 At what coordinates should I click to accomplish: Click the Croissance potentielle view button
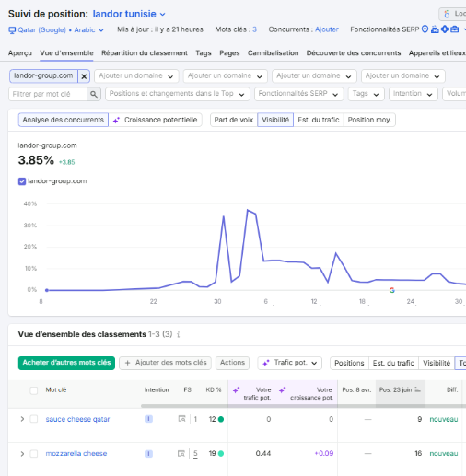[x=156, y=120]
